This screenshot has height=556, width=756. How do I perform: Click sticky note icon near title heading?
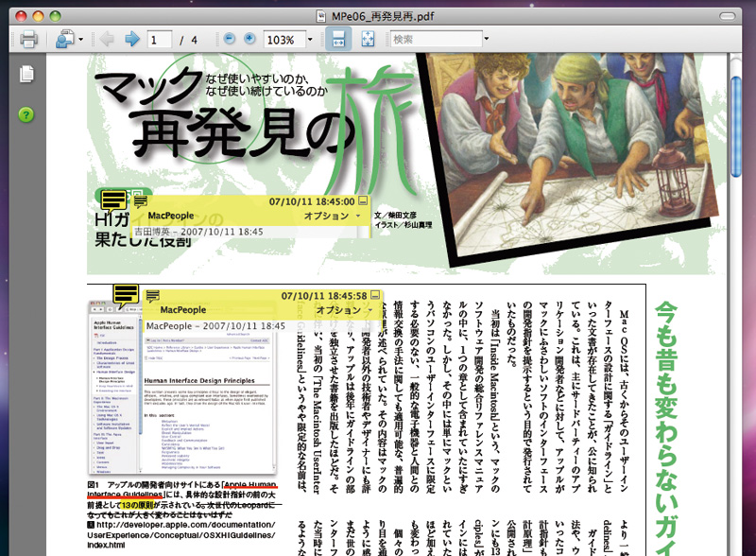coord(113,200)
